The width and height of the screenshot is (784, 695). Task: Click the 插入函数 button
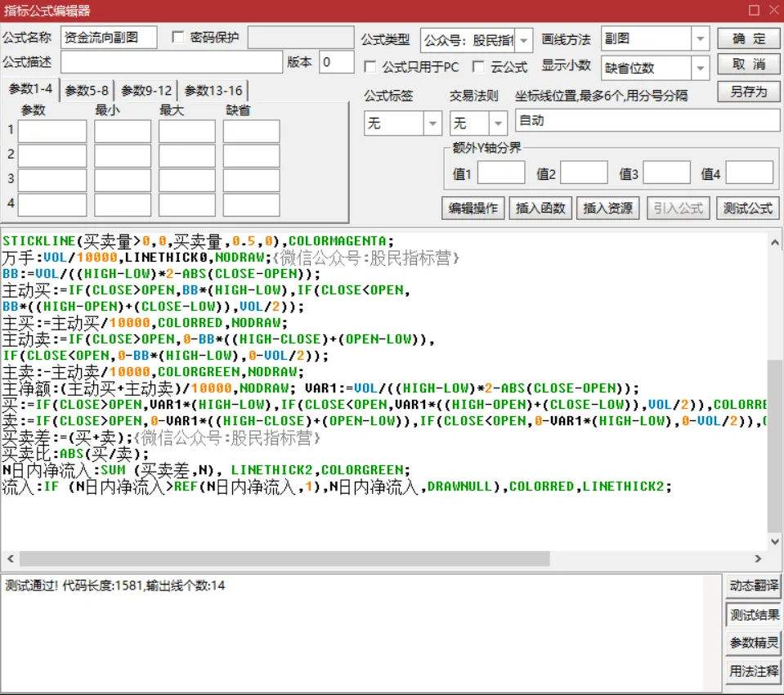pos(540,208)
